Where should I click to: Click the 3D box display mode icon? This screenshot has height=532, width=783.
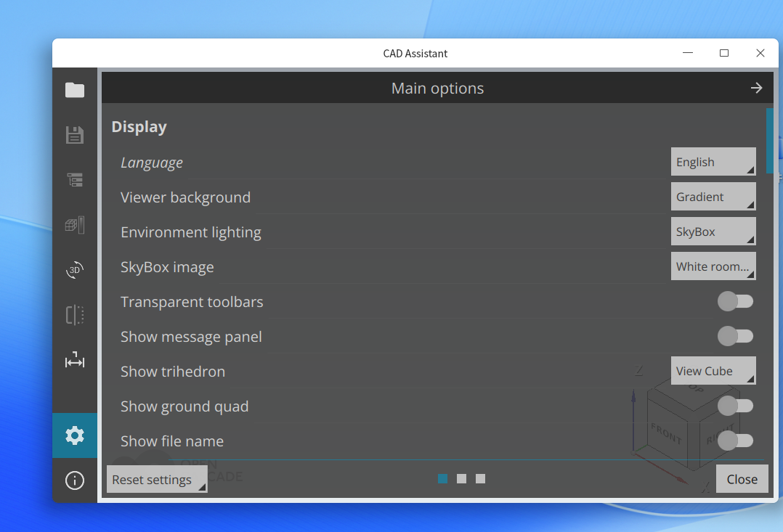75,225
